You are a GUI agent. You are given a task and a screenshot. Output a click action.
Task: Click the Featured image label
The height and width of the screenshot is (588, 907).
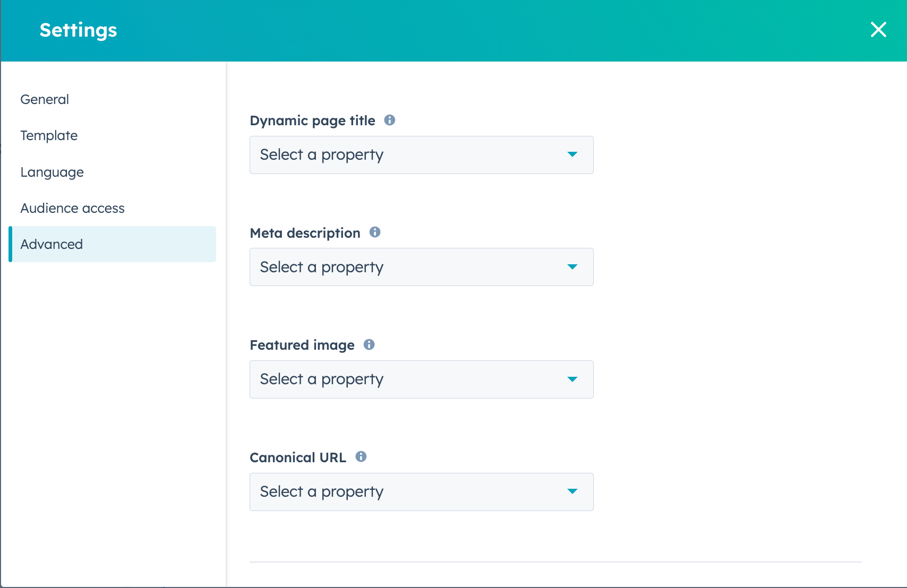pos(302,345)
